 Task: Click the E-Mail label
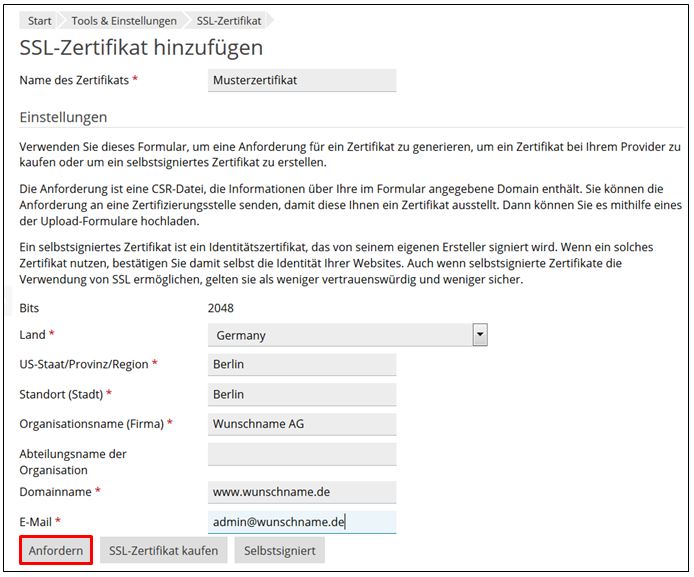point(35,522)
